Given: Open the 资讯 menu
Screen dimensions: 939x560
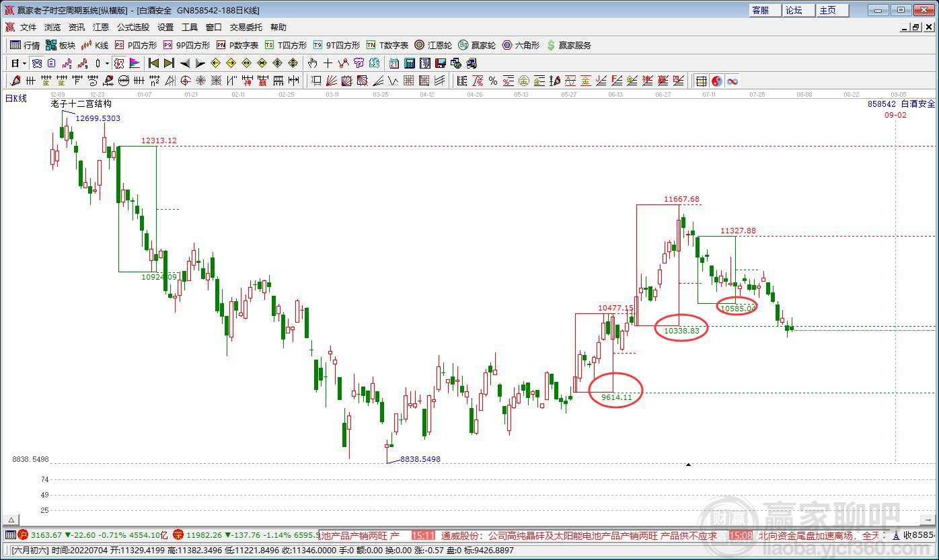Looking at the screenshot, I should (77, 28).
